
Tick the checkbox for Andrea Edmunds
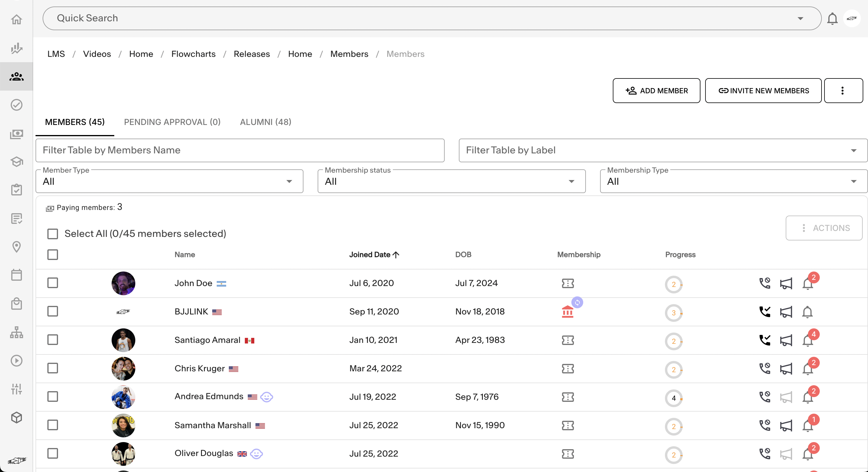click(x=53, y=396)
